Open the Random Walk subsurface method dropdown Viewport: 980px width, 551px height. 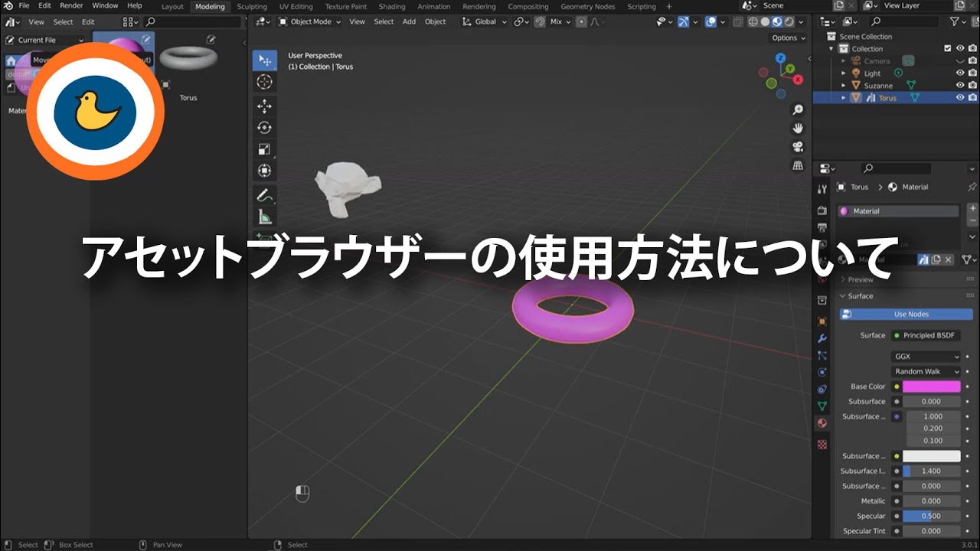click(x=926, y=371)
